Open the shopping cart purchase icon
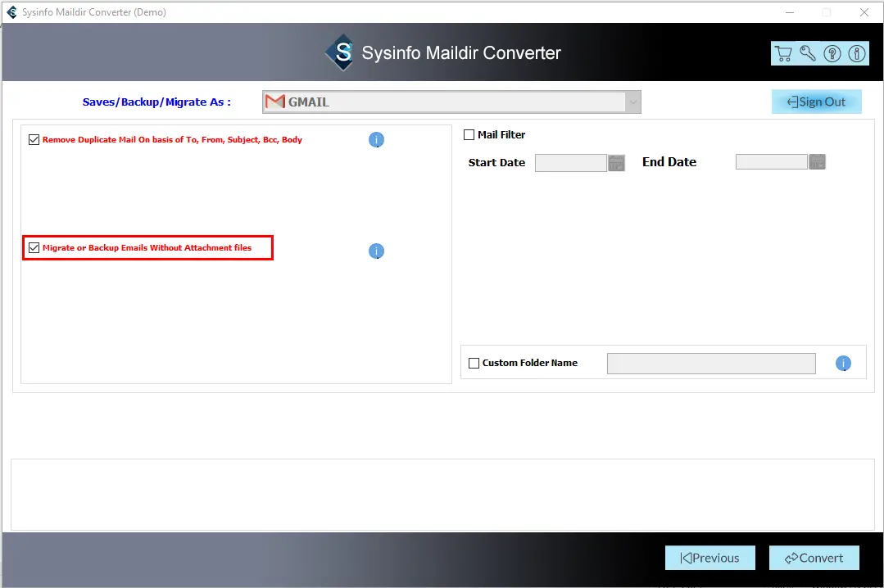Viewport: 884px width, 588px height. click(783, 53)
